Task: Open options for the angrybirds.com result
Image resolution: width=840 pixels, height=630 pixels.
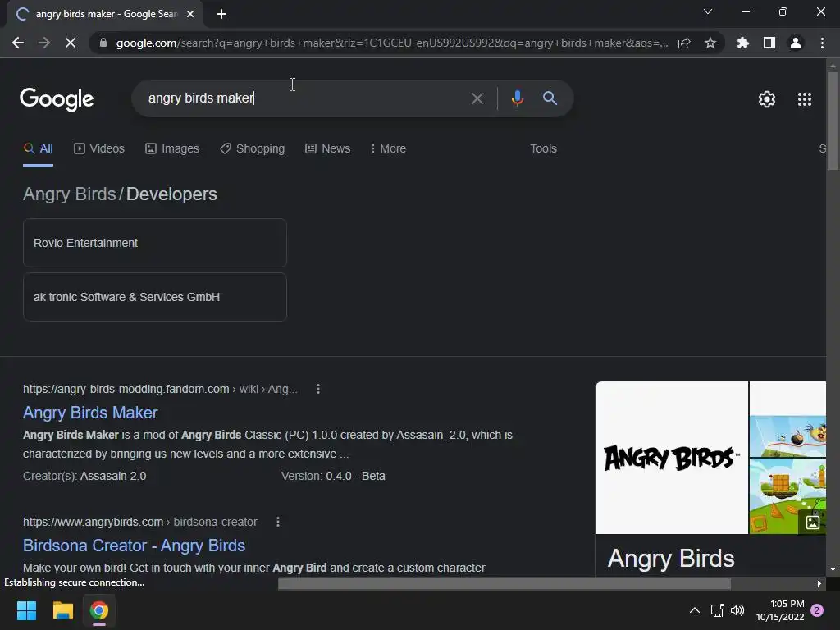Action: coord(277,522)
